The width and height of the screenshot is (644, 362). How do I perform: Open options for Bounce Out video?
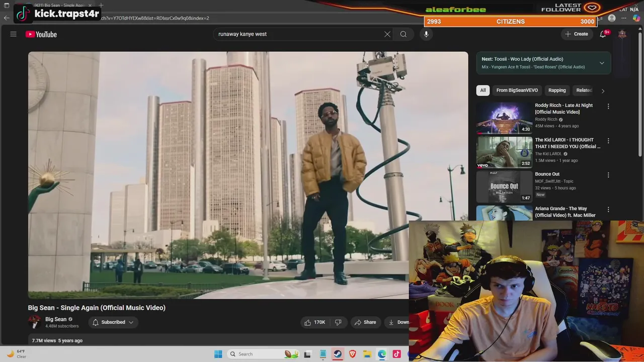tap(608, 175)
